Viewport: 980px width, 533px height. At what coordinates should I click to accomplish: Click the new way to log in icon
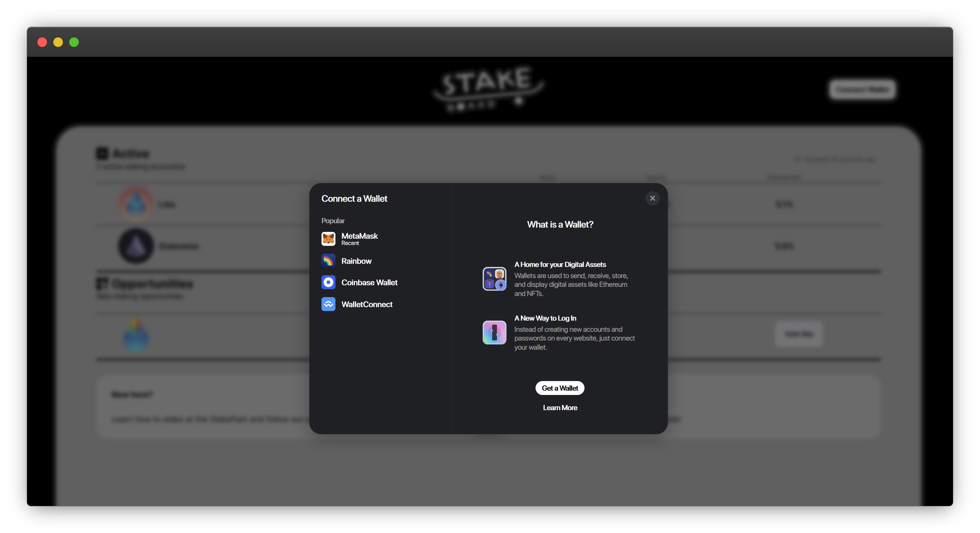(495, 333)
